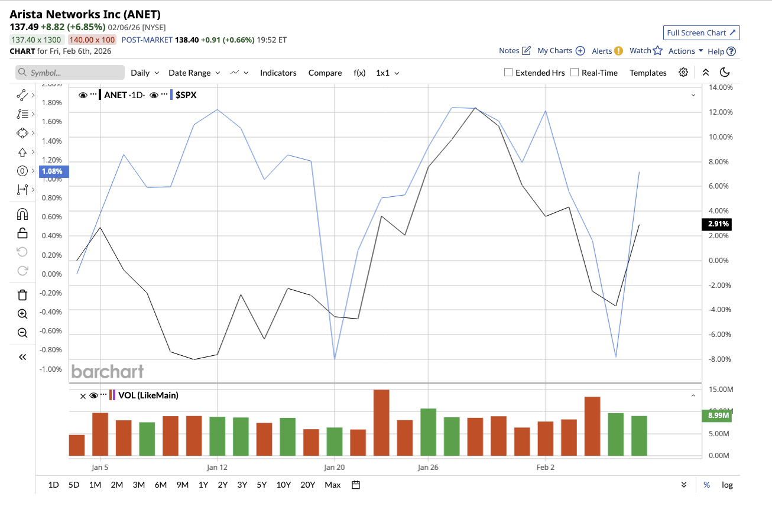Zoom out of the chart
The width and height of the screenshot is (772, 532).
click(22, 333)
